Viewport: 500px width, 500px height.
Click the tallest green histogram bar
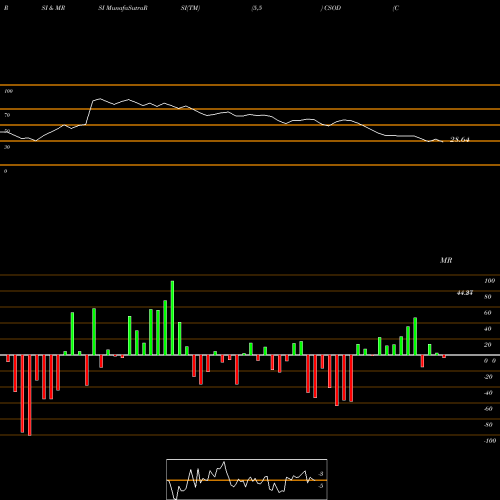(172, 318)
